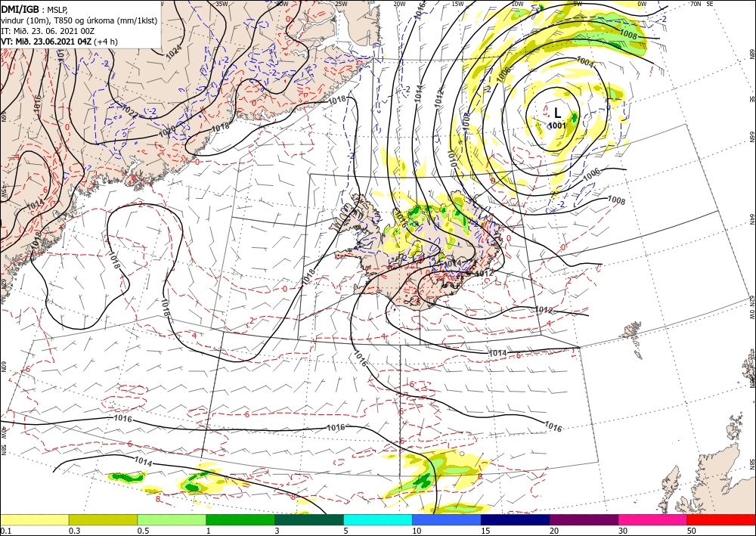Select the green 1–3 legend swatch
The image size is (756, 536).
[240, 519]
